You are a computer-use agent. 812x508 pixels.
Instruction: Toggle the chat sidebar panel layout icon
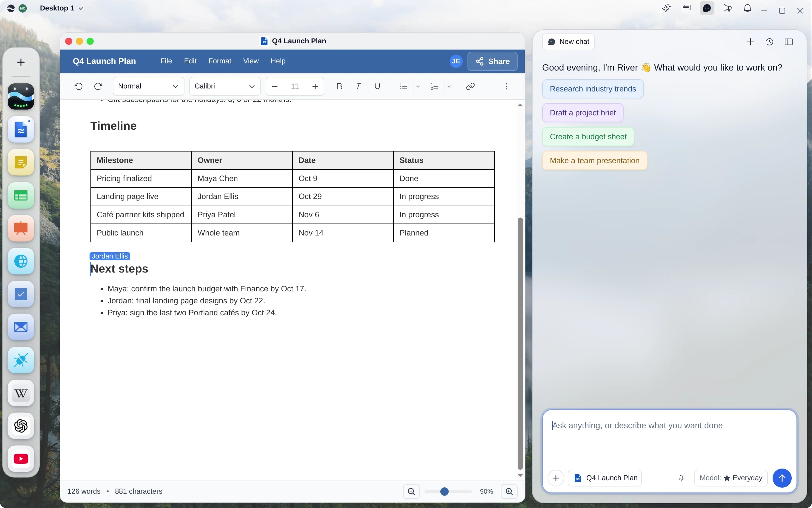[x=788, y=42]
